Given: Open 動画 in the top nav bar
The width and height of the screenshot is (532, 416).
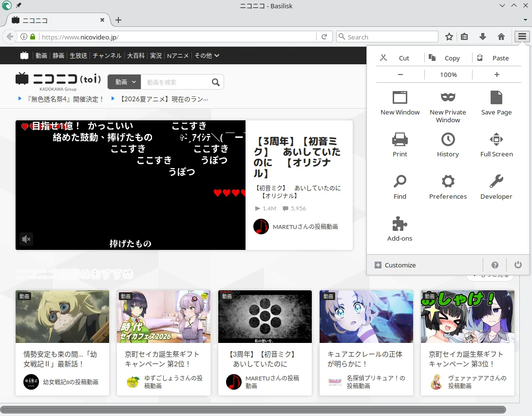Looking at the screenshot, I should click(x=41, y=56).
